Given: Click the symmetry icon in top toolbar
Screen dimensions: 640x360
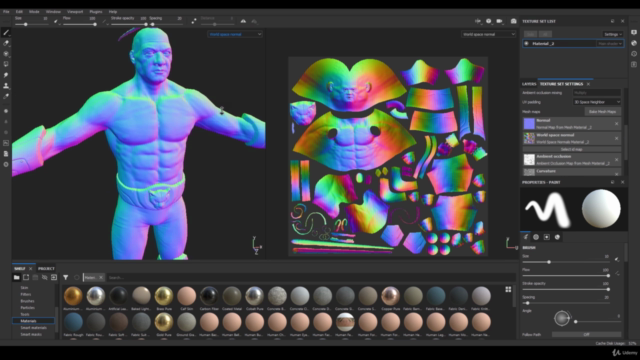Looking at the screenshot, I should coord(243,21).
